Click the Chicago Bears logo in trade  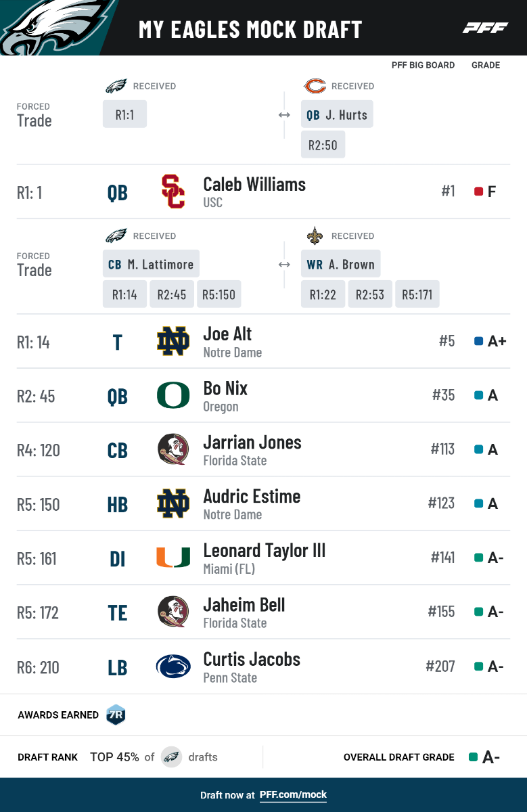[315, 86]
